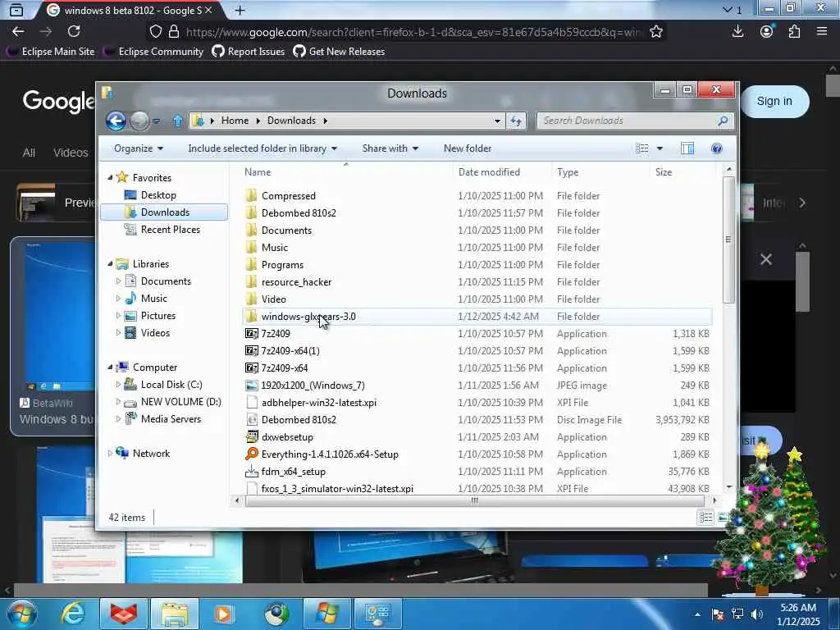Image resolution: width=840 pixels, height=630 pixels.
Task: Click the volume speaker tray icon
Action: (x=757, y=614)
